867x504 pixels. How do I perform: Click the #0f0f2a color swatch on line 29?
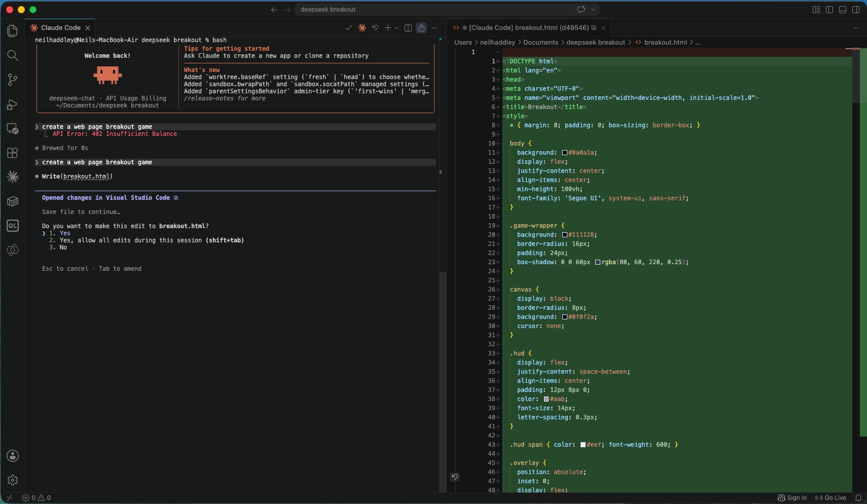[x=565, y=317]
